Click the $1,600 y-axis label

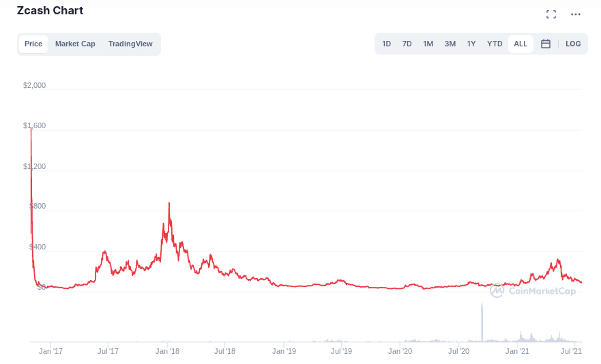click(34, 125)
